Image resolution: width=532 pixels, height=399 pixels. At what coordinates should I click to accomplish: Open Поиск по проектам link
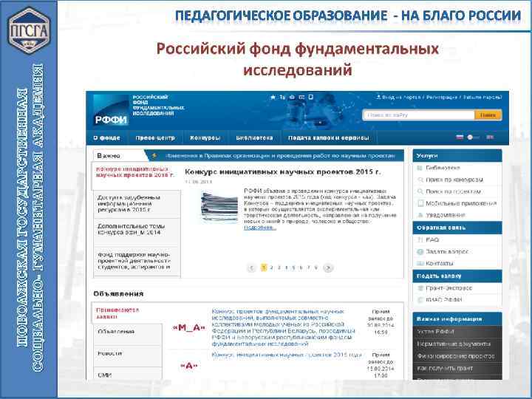pyautogui.click(x=453, y=191)
